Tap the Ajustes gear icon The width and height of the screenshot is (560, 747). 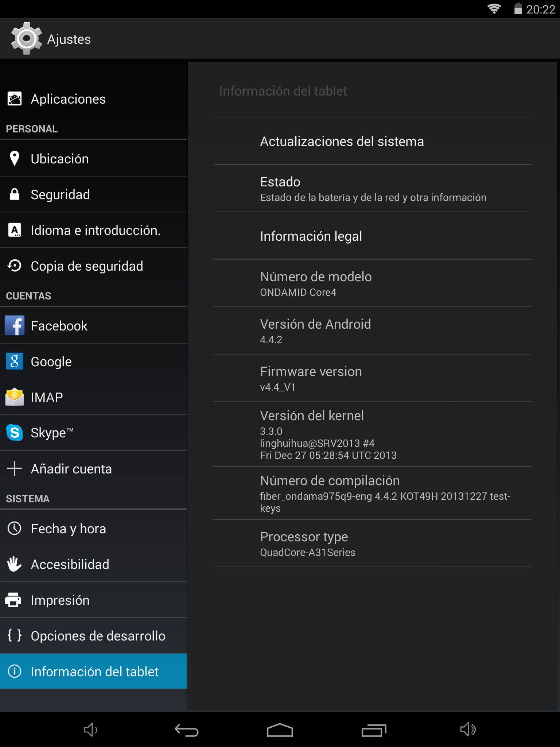click(x=26, y=39)
